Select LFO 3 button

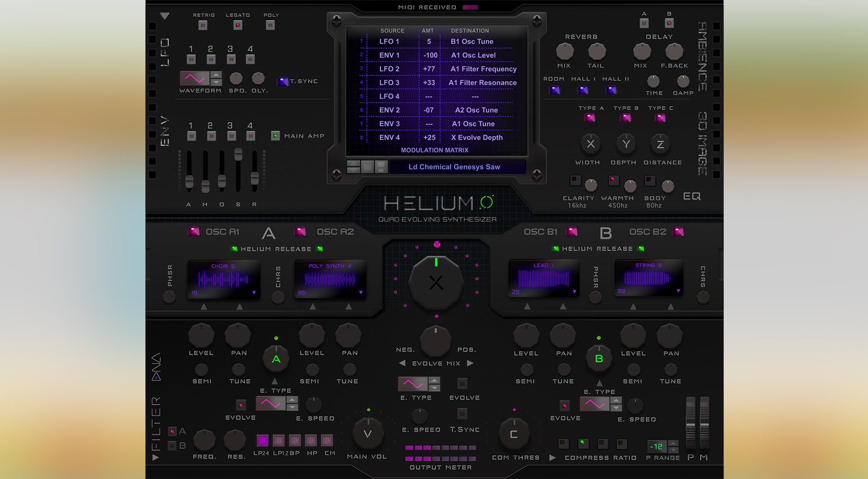[x=231, y=59]
